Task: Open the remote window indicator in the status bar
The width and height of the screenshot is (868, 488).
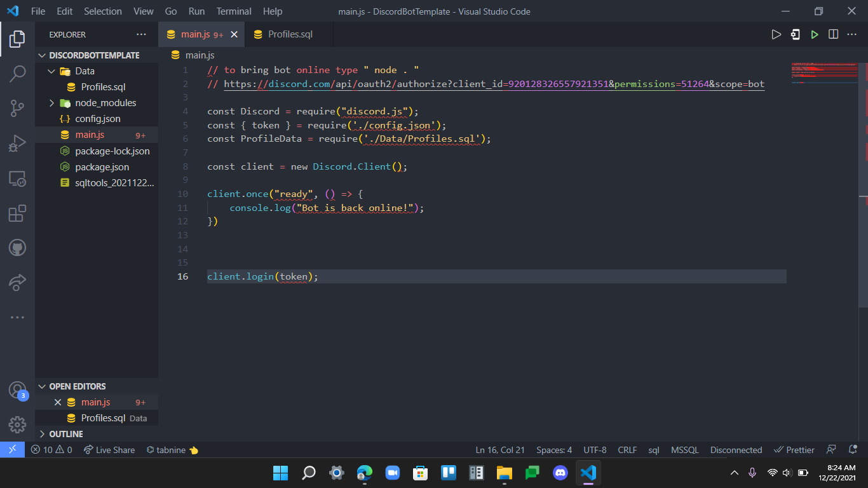Action: [x=12, y=450]
